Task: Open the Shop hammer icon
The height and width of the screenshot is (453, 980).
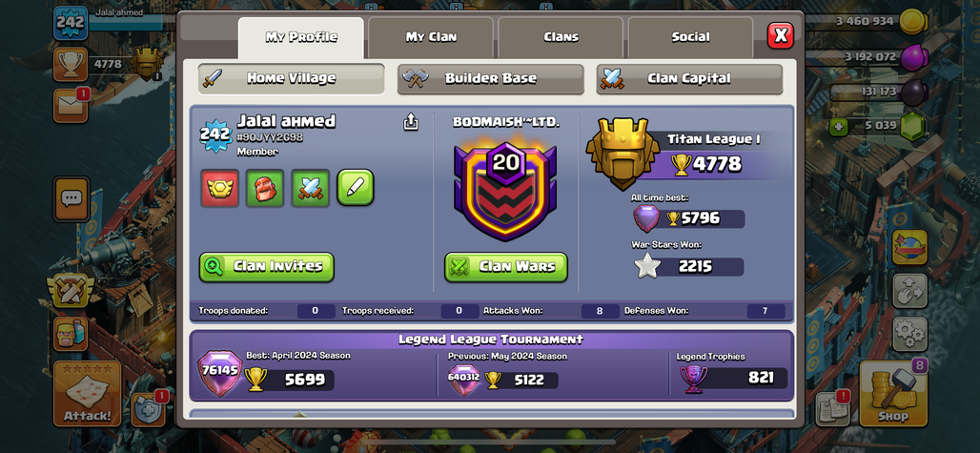Action: (893, 393)
